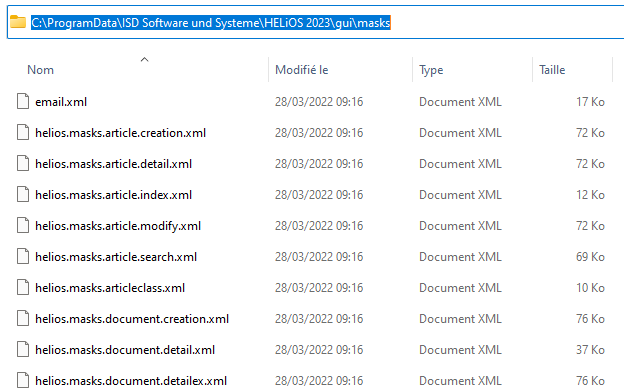Click the helios.masks.article.search.xml file icon
Screen dimensions: 624x390
23,257
